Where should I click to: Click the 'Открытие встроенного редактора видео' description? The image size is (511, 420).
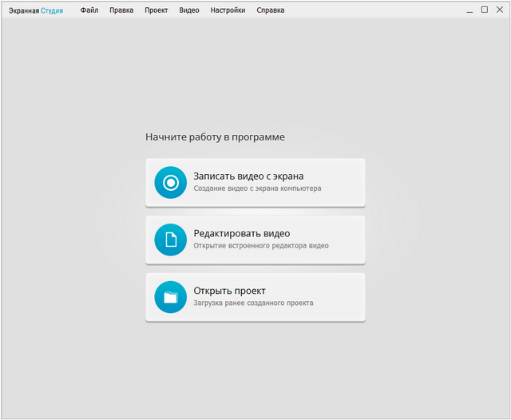tap(260, 246)
